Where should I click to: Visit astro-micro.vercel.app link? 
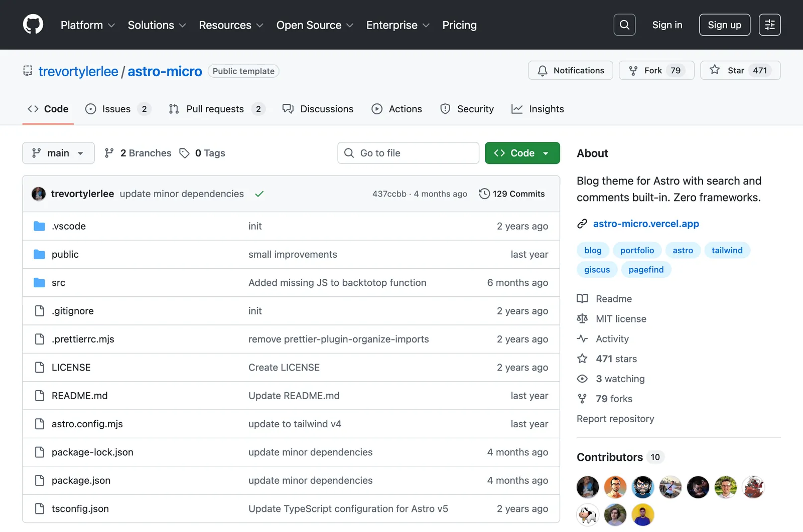(646, 224)
